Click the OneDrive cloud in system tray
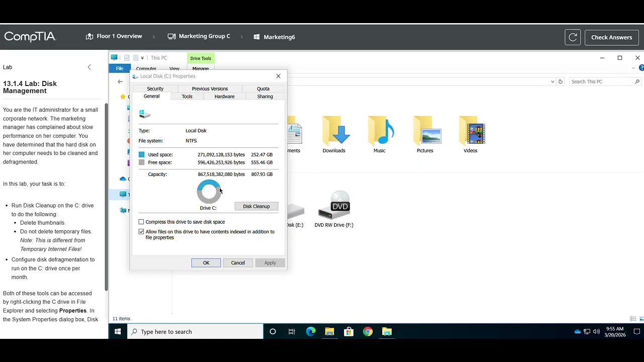The height and width of the screenshot is (362, 644). 578,332
